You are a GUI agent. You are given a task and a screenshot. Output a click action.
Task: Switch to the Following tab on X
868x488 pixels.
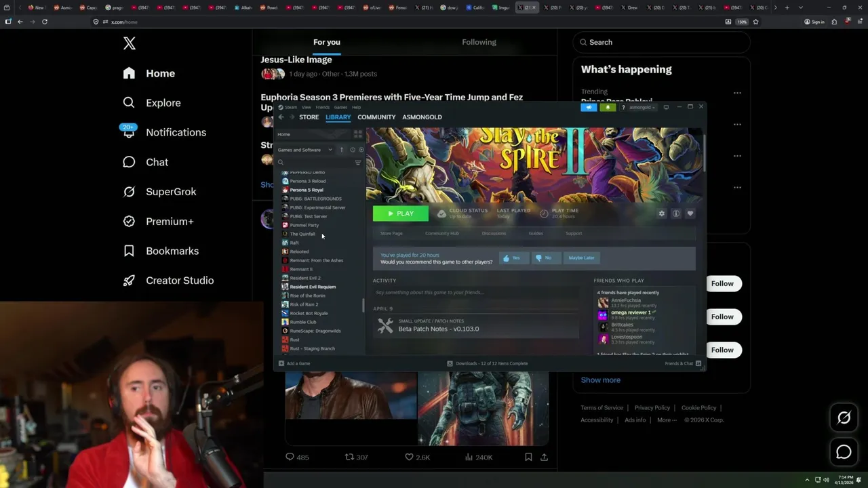click(x=479, y=42)
